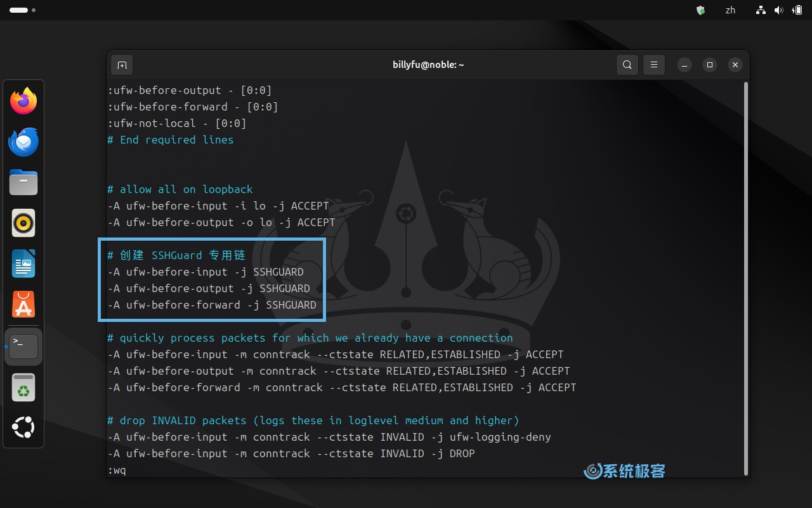Viewport: 812px width, 508px height.
Task: Open the Trash from the dock
Action: point(23,387)
